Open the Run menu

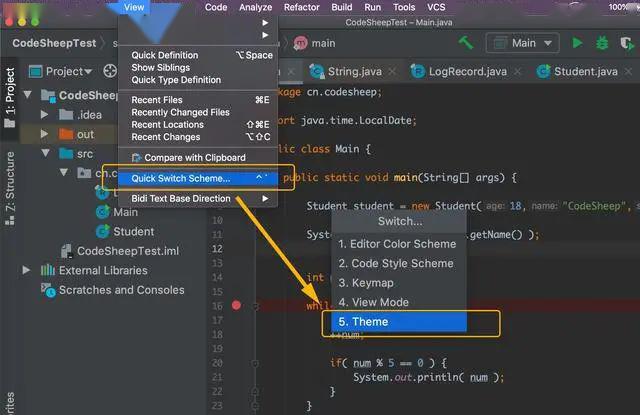tap(372, 7)
